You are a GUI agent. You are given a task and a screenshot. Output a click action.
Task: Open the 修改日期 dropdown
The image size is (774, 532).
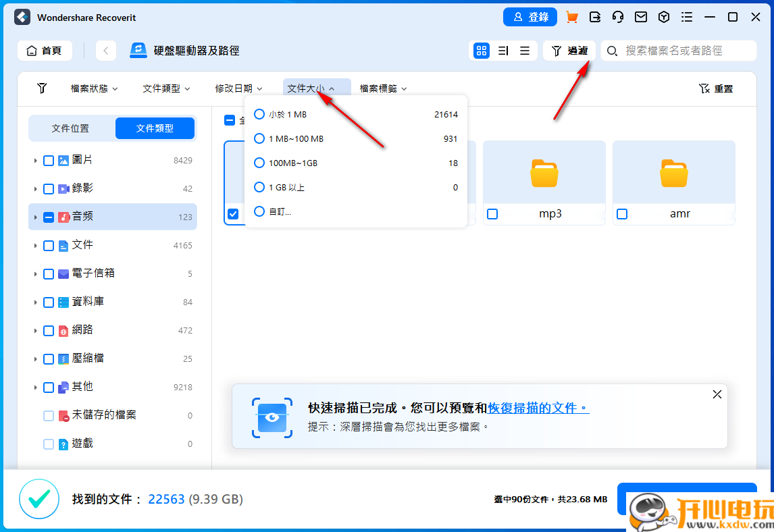(238, 88)
